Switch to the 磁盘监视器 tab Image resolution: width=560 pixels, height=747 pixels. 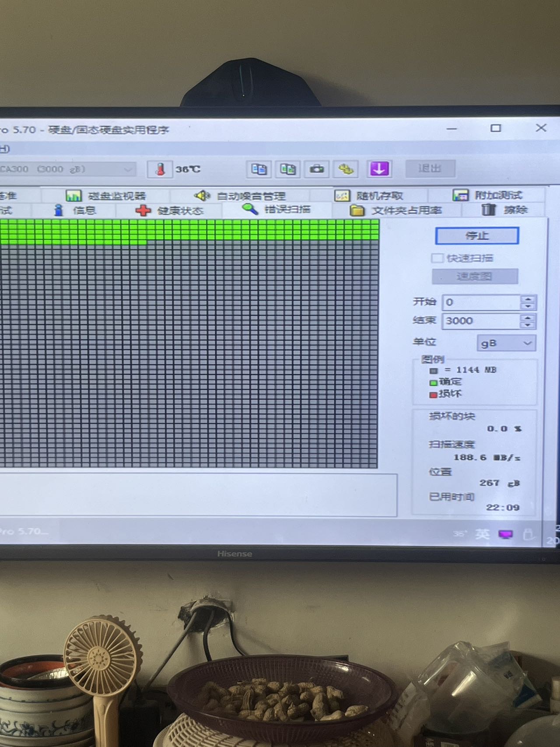pyautogui.click(x=105, y=196)
